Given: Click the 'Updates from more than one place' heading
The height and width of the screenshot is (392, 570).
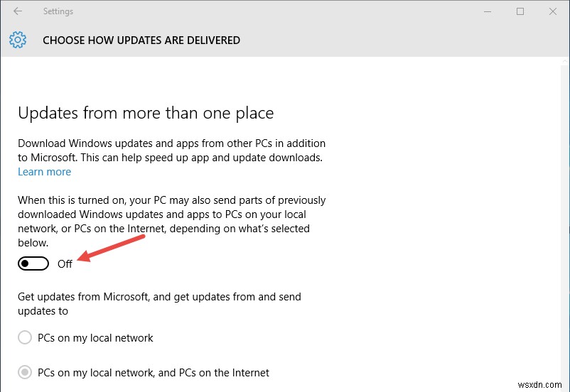Looking at the screenshot, I should click(146, 113).
